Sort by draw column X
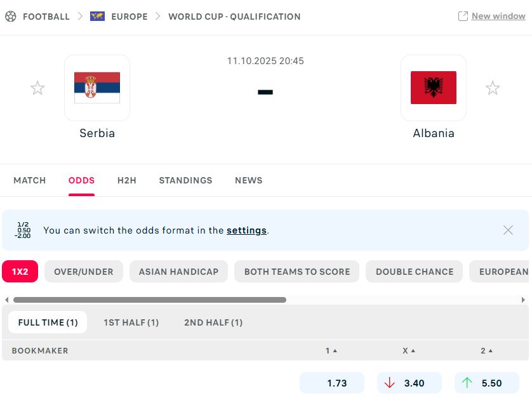This screenshot has width=532, height=403. point(409,350)
